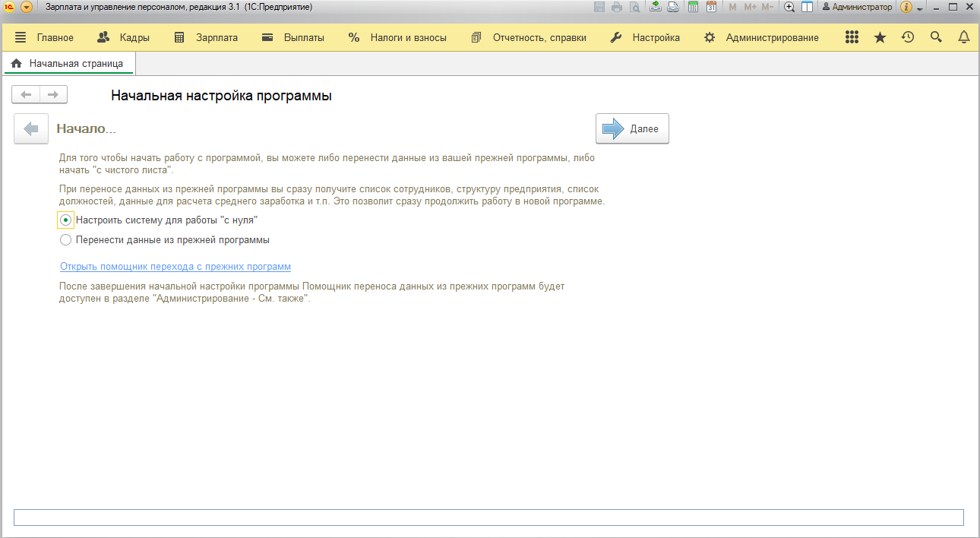The width and height of the screenshot is (980, 538).
Task: Toggle the panel layout icon
Action: (807, 7)
